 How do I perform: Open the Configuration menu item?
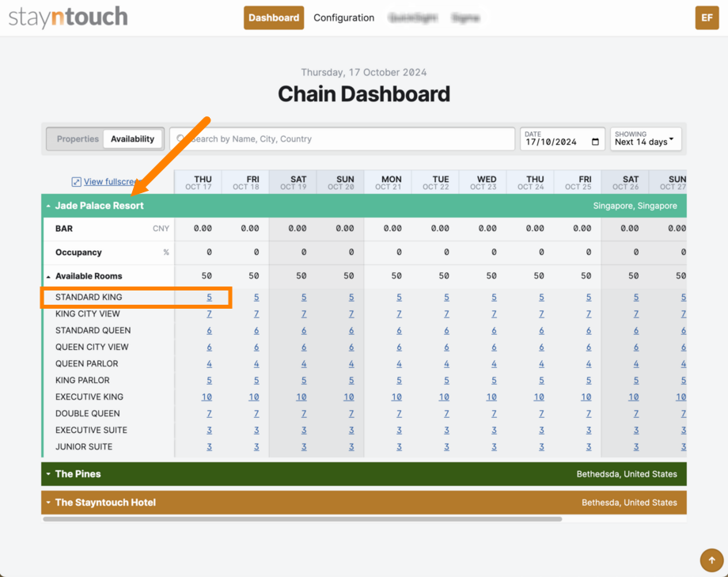click(x=343, y=17)
